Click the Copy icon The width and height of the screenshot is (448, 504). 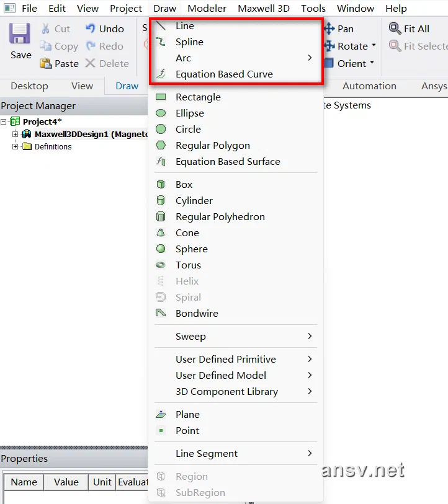[x=45, y=46]
